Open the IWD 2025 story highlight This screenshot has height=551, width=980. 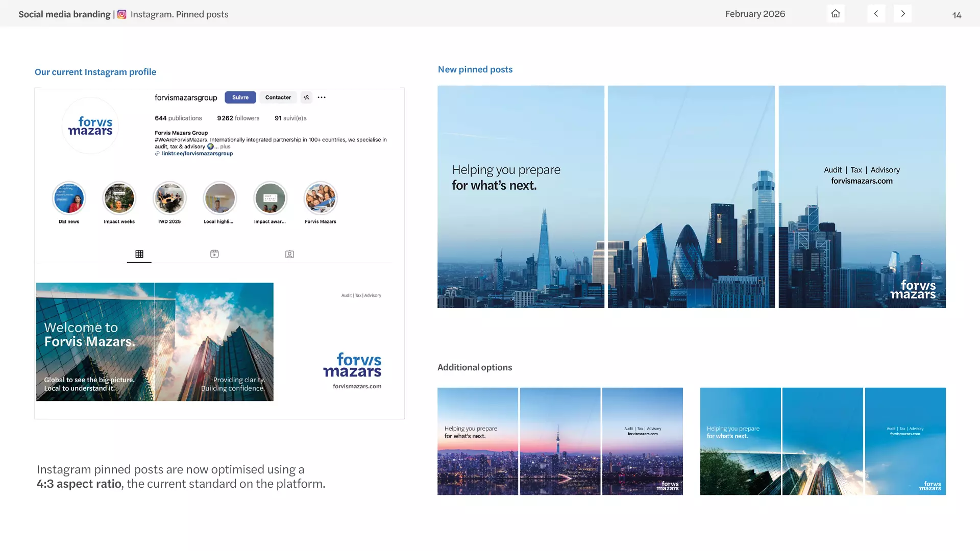pyautogui.click(x=169, y=198)
